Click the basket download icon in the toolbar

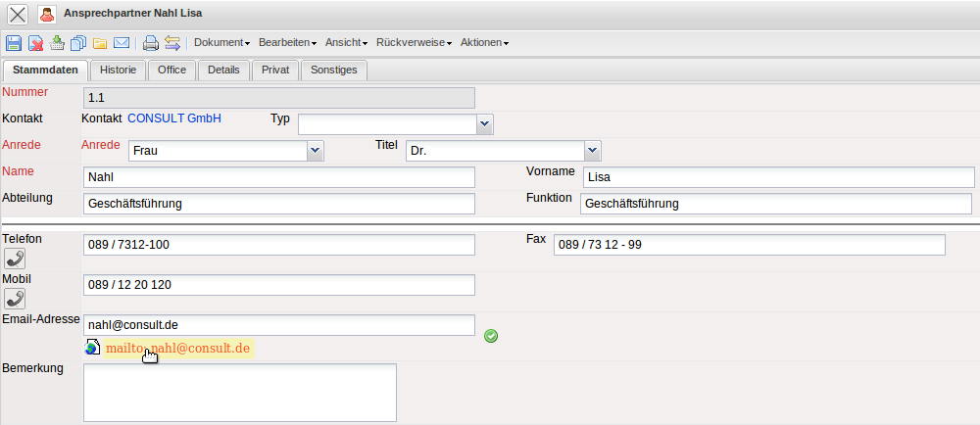[x=57, y=43]
